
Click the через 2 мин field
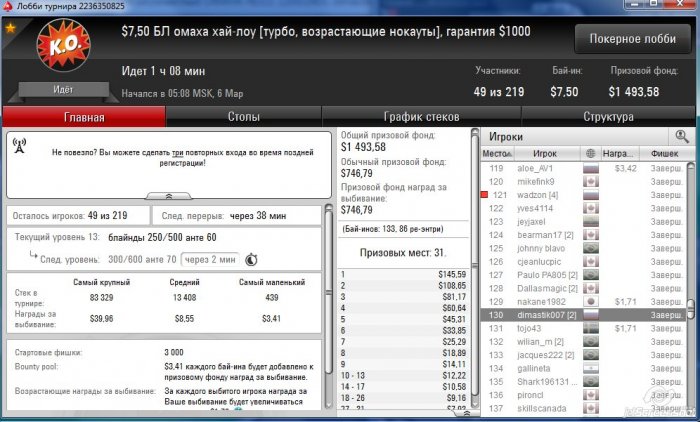click(x=210, y=259)
